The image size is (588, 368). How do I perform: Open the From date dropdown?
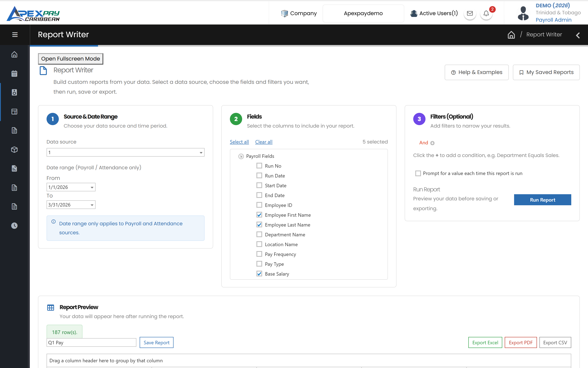[92, 187]
